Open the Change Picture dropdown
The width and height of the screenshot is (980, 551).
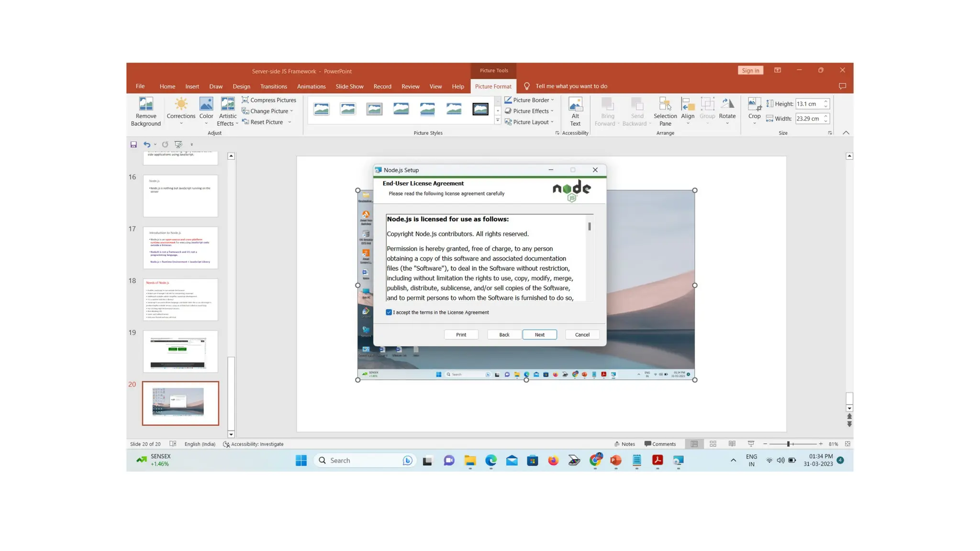click(x=267, y=111)
